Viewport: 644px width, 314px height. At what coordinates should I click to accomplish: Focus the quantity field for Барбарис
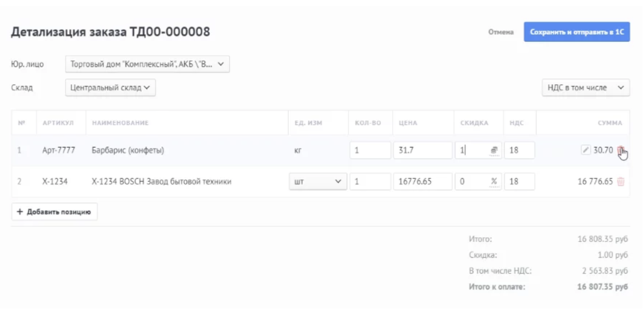coord(370,150)
